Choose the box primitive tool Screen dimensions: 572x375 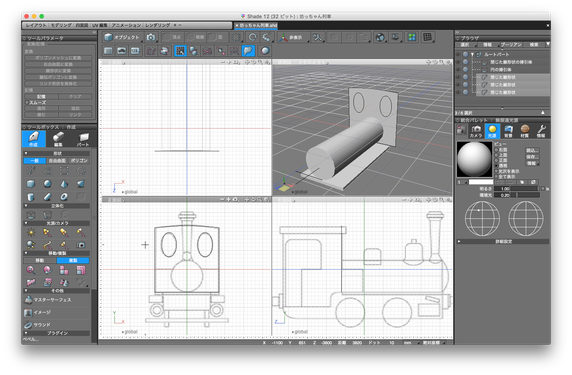pos(31,183)
